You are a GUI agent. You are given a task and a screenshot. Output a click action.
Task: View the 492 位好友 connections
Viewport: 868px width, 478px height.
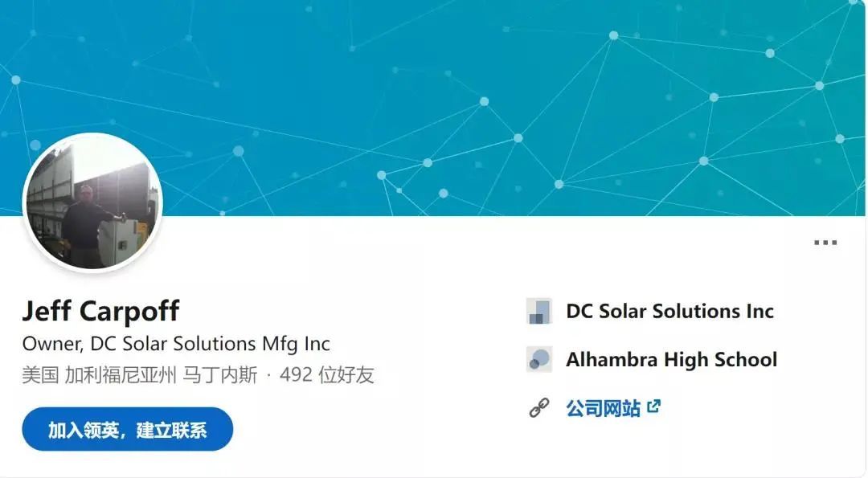tap(326, 375)
